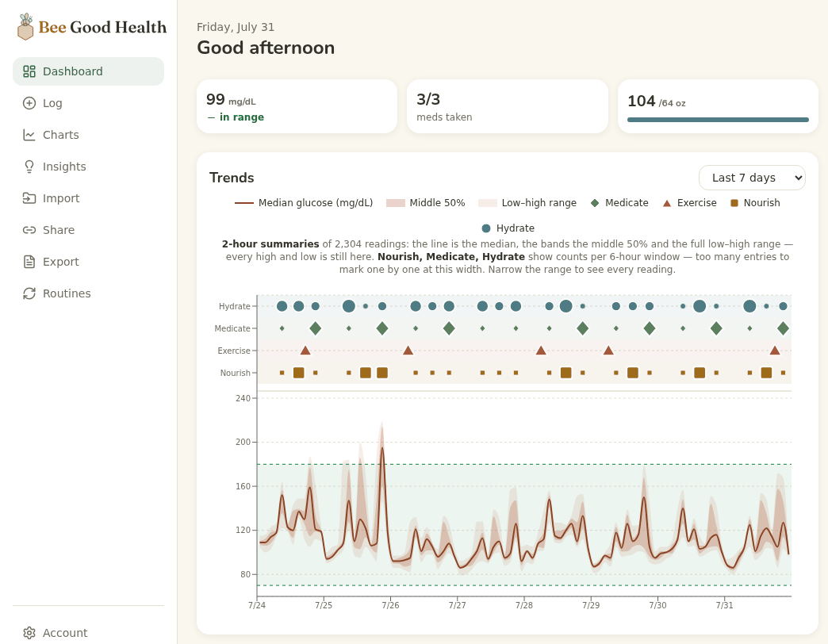Click the 7/24 date axis label
The image size is (828, 644).
(x=257, y=605)
